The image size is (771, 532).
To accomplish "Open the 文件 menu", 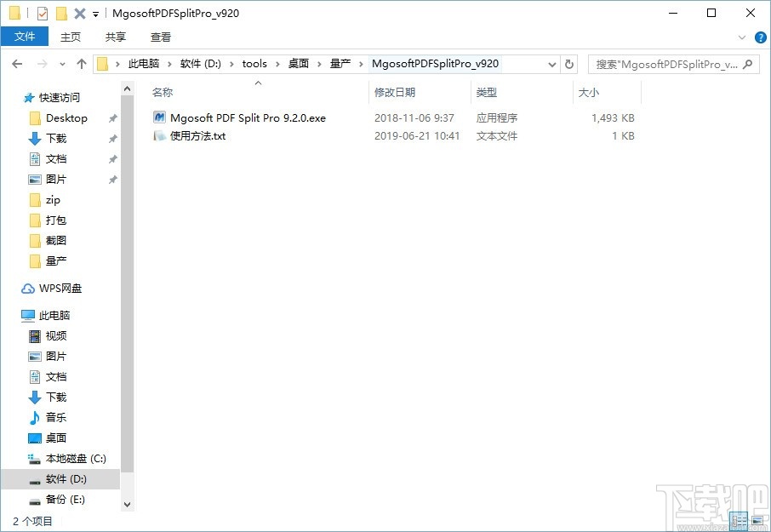I will (x=25, y=37).
